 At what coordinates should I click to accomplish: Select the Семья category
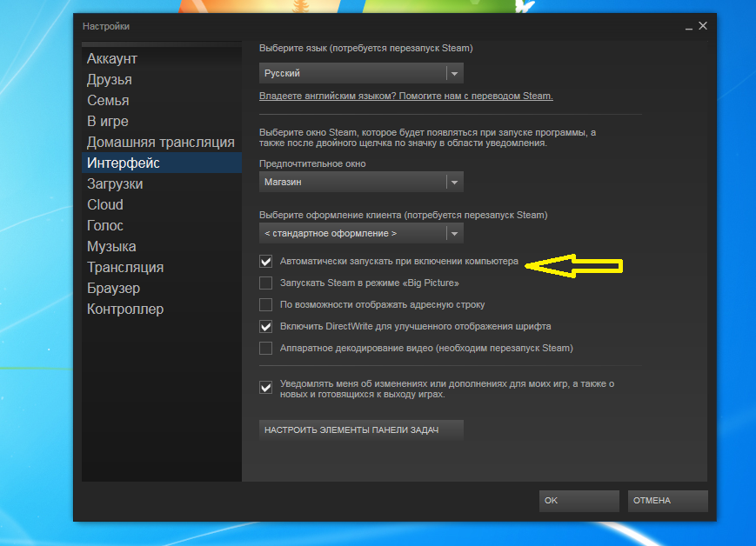click(x=162, y=100)
